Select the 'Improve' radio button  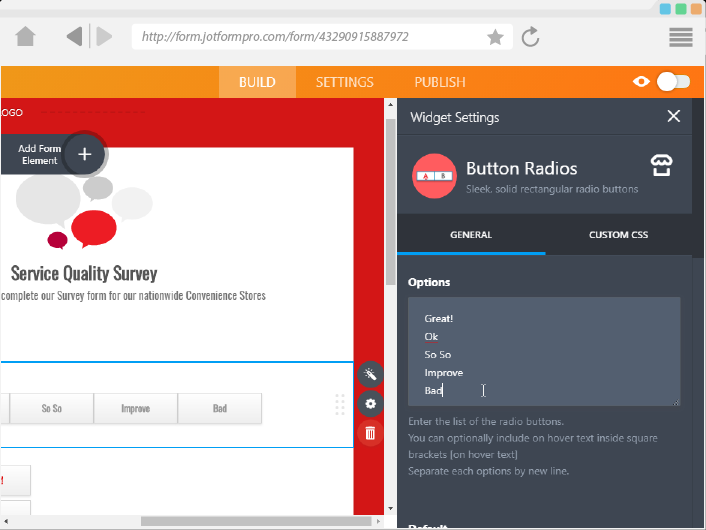(x=135, y=408)
